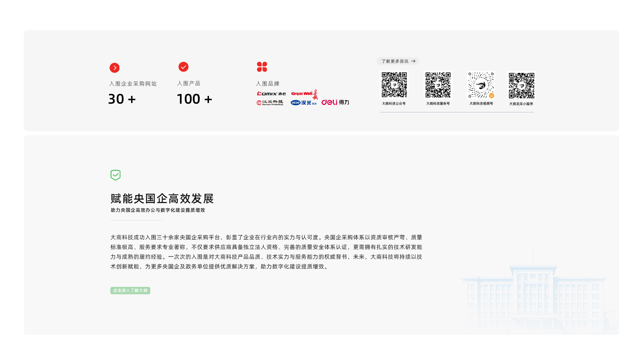Click the 大商科技视频号 circular QR code
644x358 pixels.
pyautogui.click(x=481, y=85)
